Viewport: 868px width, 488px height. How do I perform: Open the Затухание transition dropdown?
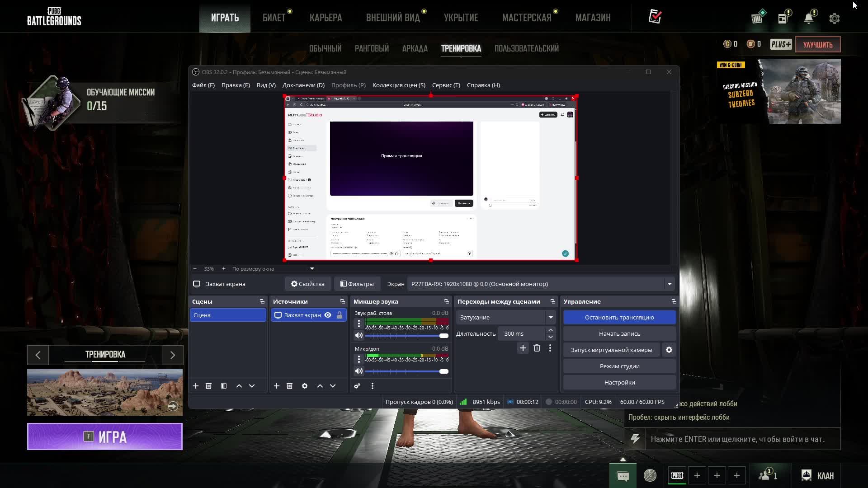coord(551,317)
